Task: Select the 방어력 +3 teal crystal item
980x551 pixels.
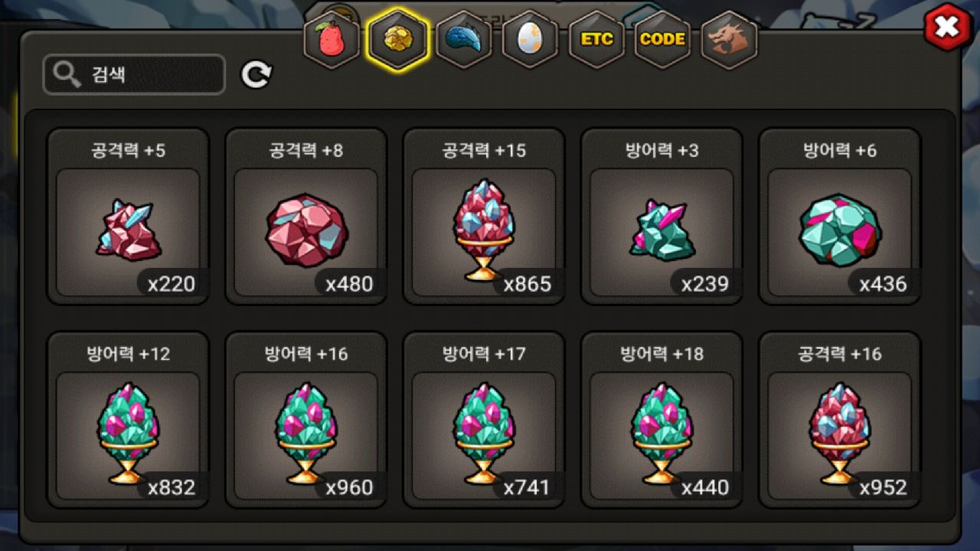Action: point(661,217)
